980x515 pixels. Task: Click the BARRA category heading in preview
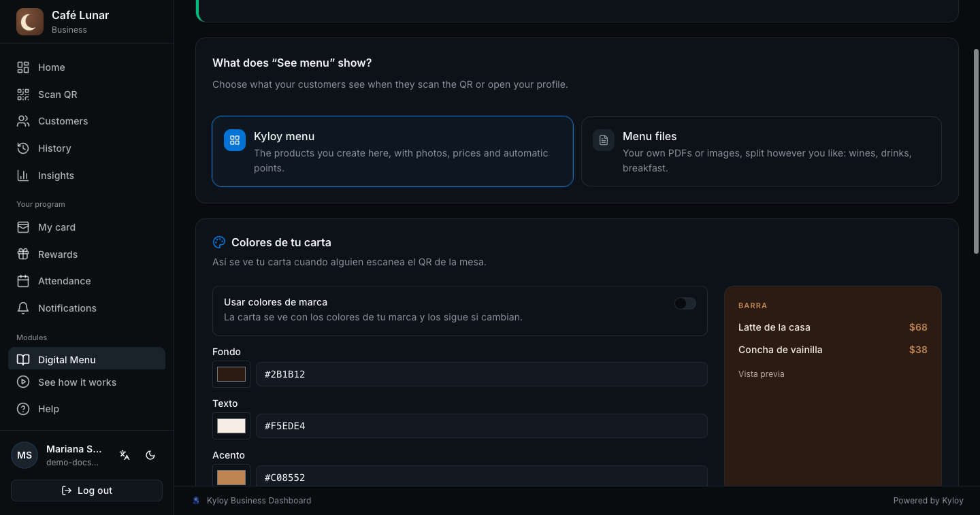point(753,305)
